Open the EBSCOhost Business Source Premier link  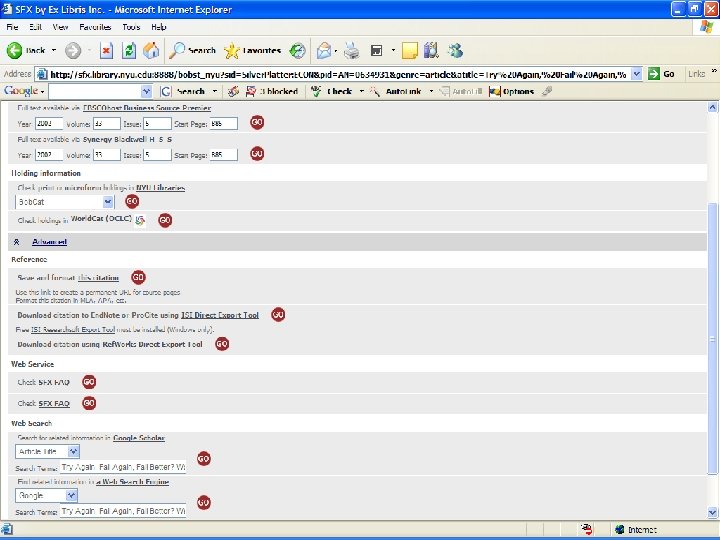point(146,108)
